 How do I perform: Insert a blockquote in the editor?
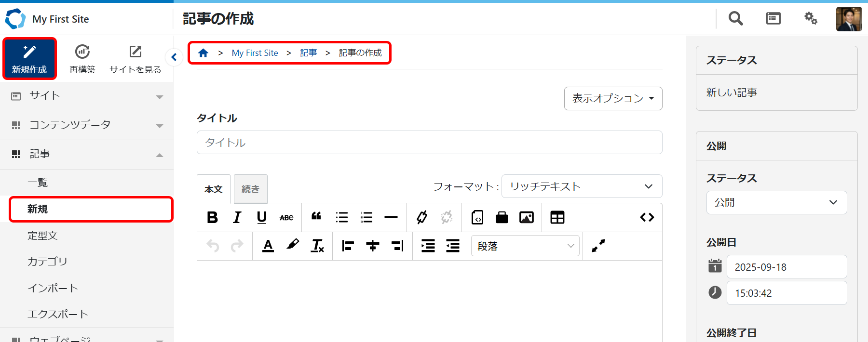point(316,217)
